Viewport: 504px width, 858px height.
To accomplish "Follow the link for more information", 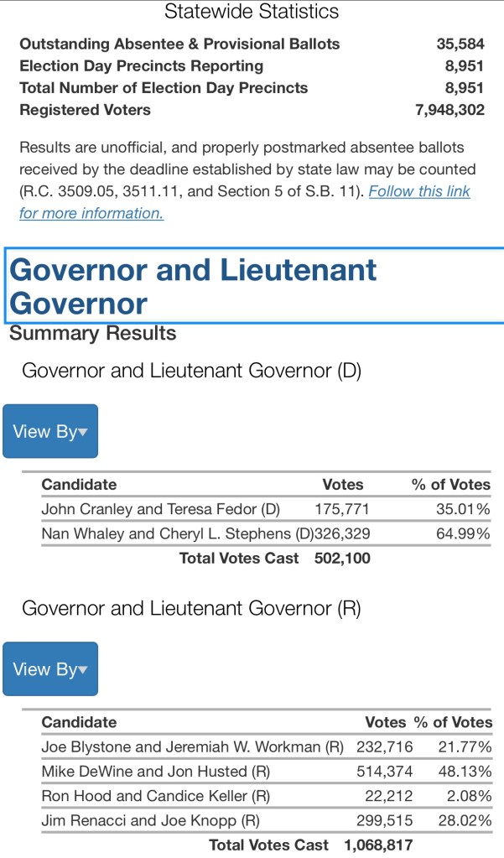I will 419,191.
